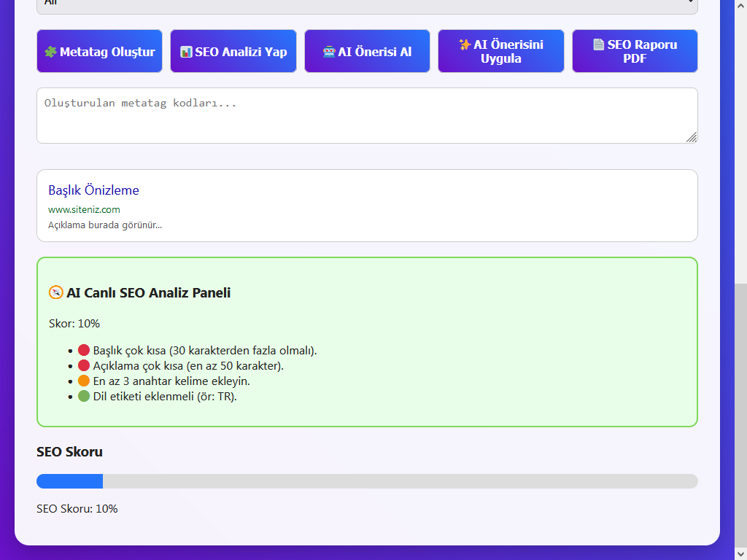The height and width of the screenshot is (560, 747).
Task: Click the document icon on SEO Raporu PDF
Action: [599, 44]
